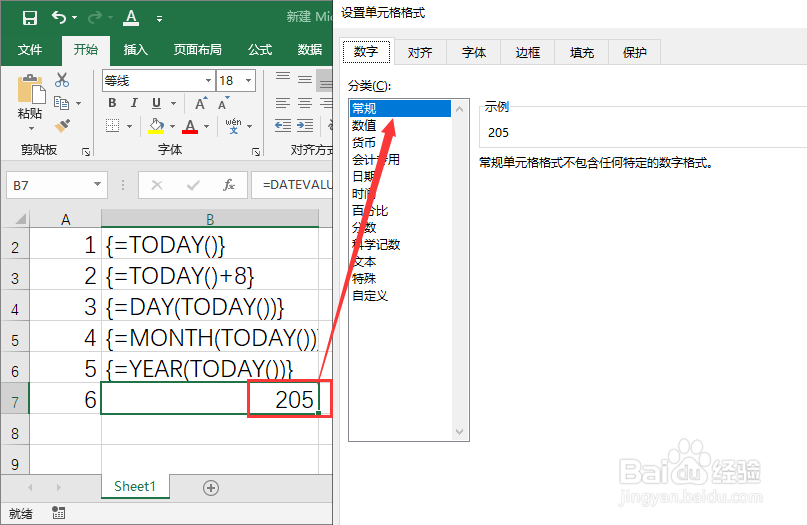Expand the borders dropdown arrow
Viewport: 807px width, 525px height.
(x=129, y=126)
